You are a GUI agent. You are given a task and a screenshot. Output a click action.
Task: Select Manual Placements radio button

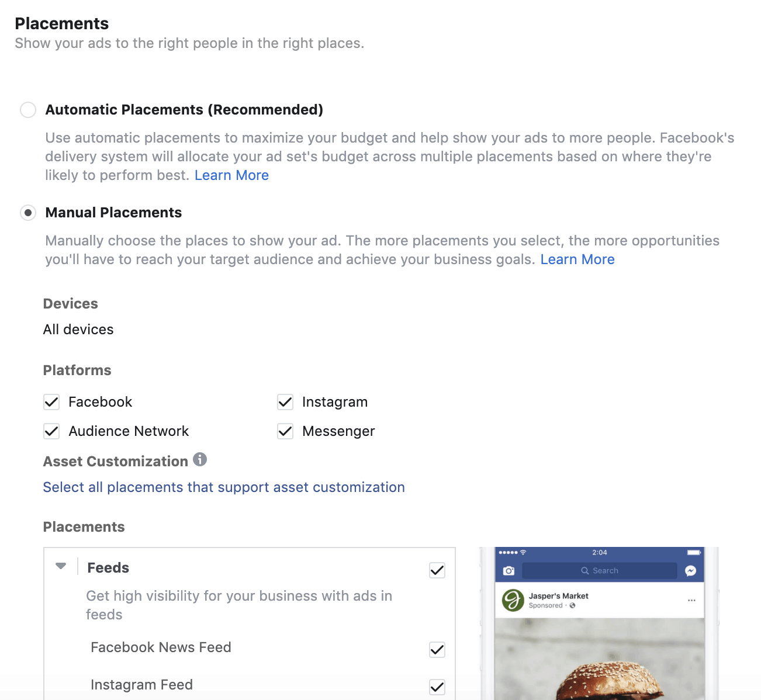(28, 213)
